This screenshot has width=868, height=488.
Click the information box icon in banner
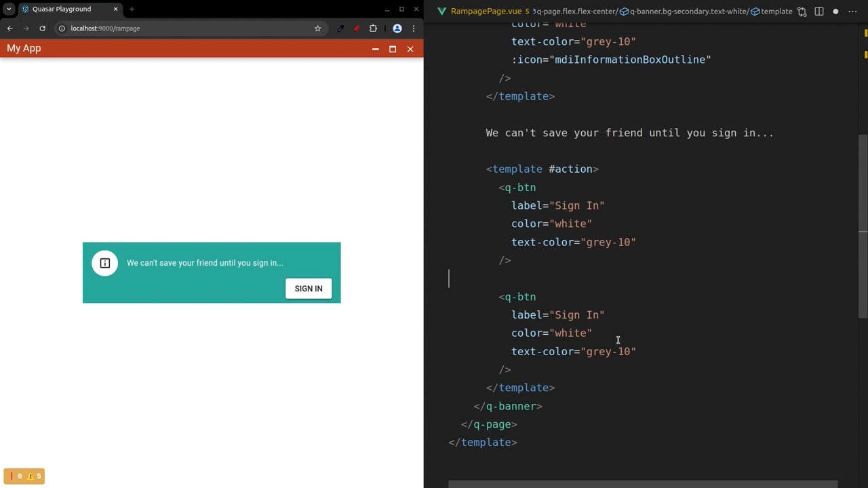[x=105, y=263]
